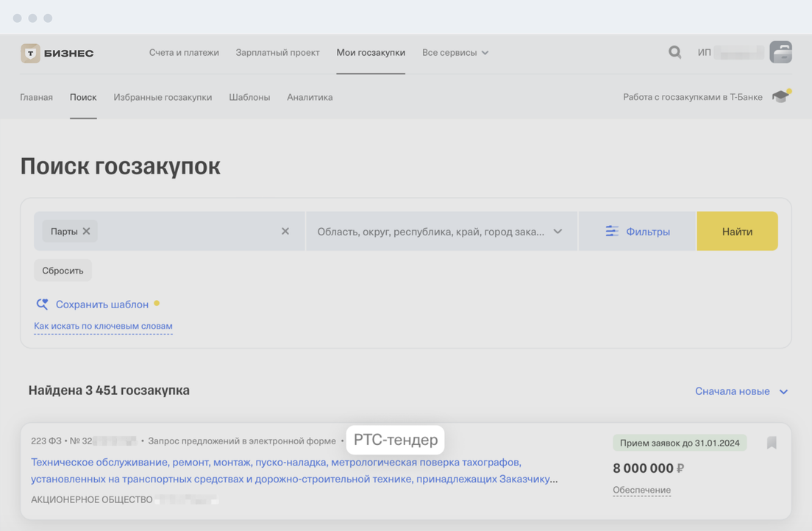The width and height of the screenshot is (812, 531).
Task: Bookmark the first tender result
Action: [x=772, y=443]
